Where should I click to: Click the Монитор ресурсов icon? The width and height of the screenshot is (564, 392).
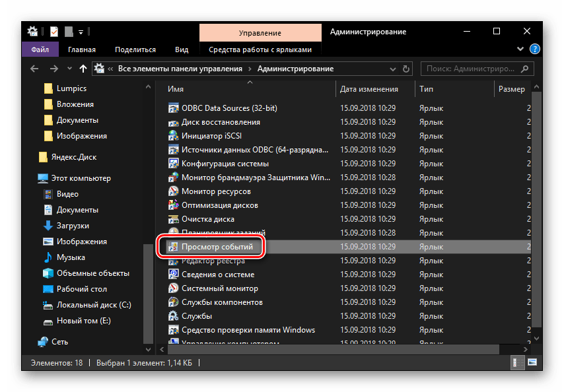click(x=173, y=191)
